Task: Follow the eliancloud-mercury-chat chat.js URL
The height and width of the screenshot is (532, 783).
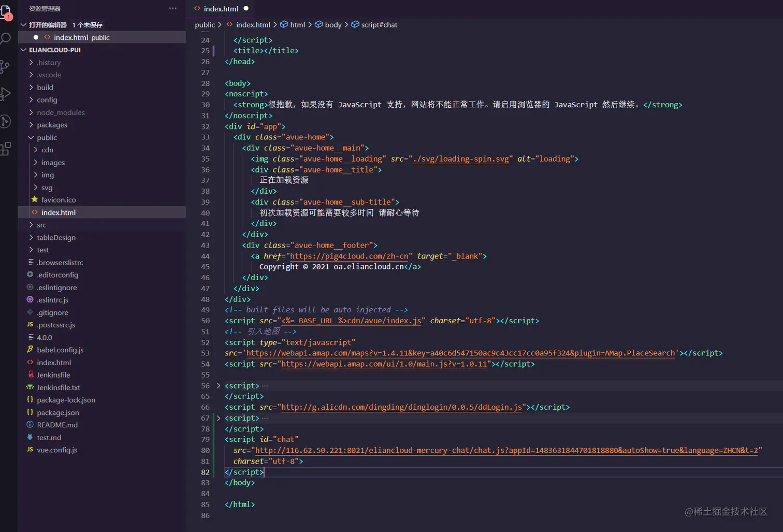Action: coord(506,451)
